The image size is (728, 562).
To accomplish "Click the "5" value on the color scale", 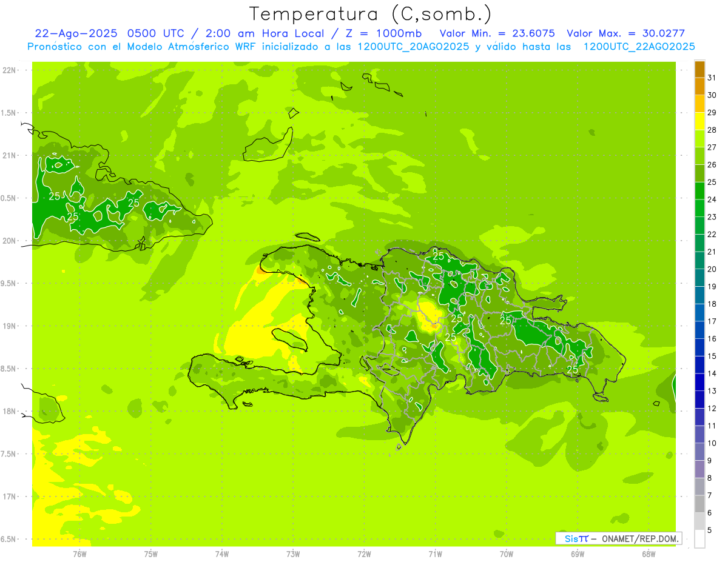I will (710, 530).
